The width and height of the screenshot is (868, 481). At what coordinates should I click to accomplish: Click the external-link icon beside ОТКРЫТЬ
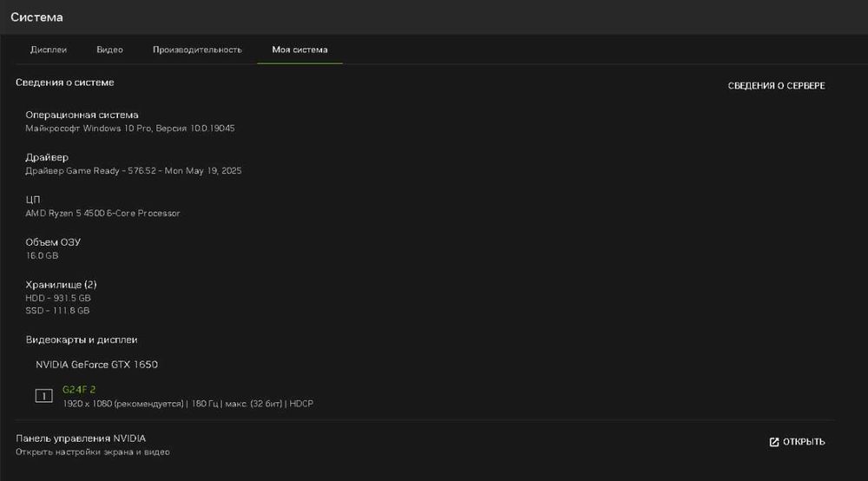coord(774,442)
